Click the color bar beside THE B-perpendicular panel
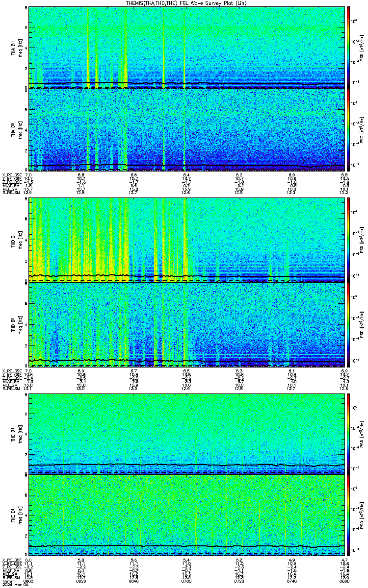The height and width of the screenshot is (588, 368). [x=348, y=434]
